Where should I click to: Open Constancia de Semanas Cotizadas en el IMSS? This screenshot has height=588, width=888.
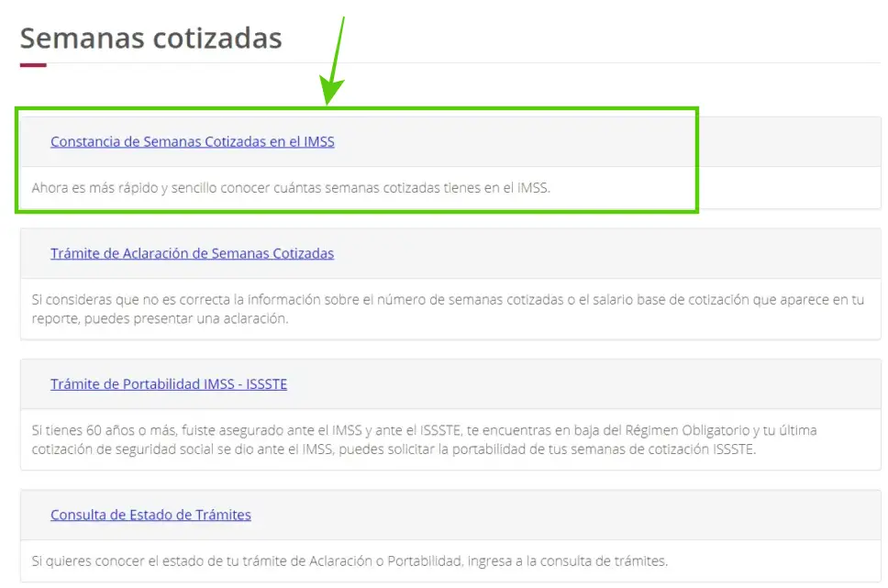pos(193,141)
